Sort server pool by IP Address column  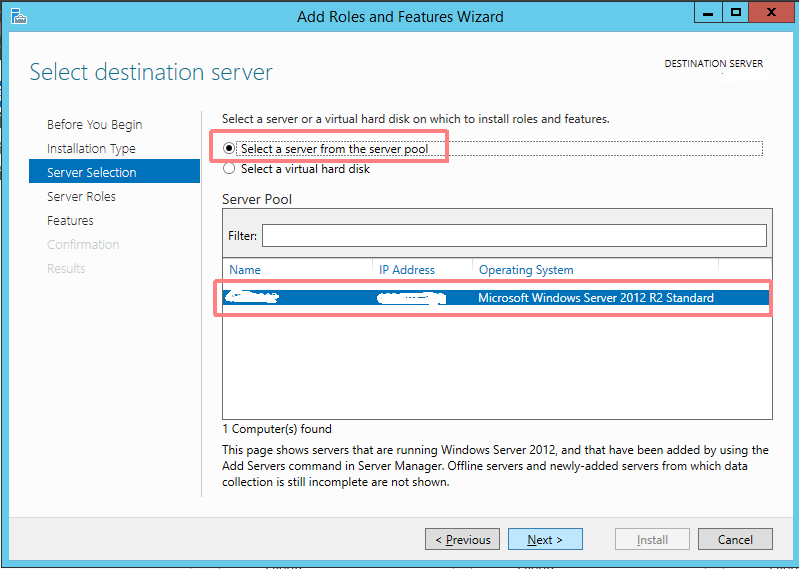pos(407,270)
